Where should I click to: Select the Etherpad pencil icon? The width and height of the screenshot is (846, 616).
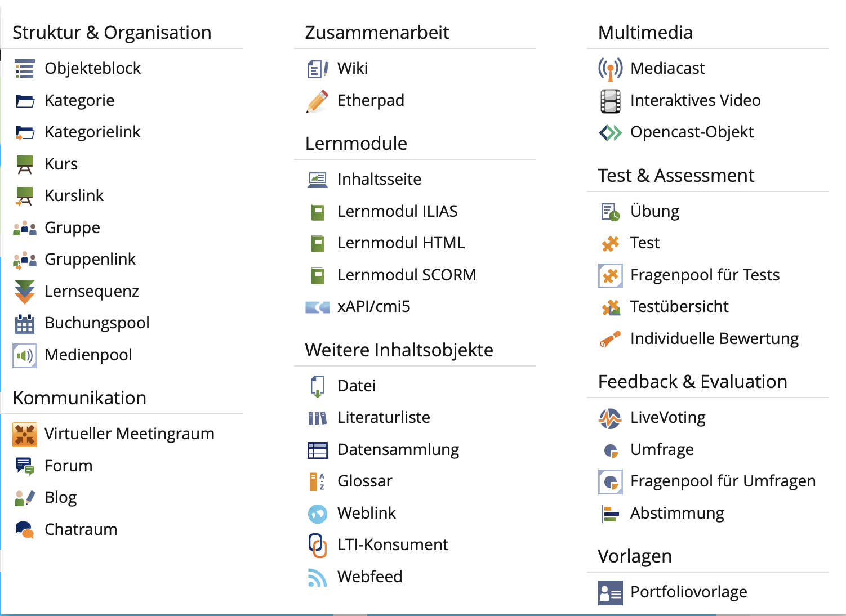(x=318, y=101)
